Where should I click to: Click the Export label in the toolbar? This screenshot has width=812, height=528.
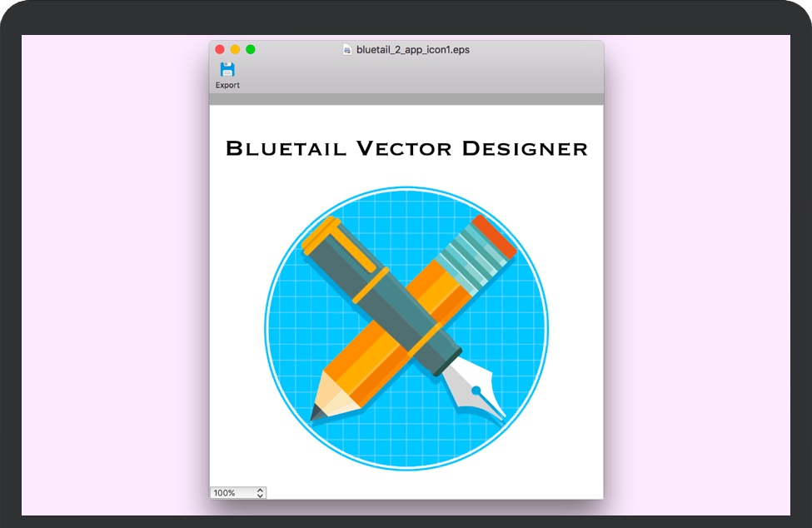(x=227, y=85)
